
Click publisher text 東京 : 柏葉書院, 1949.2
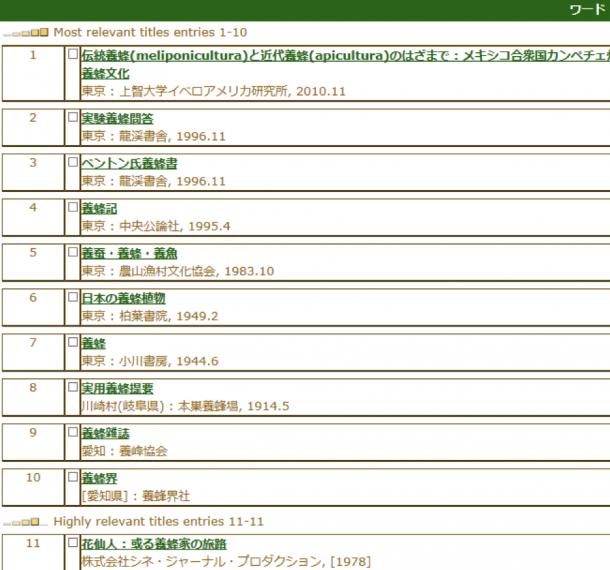pos(149,316)
